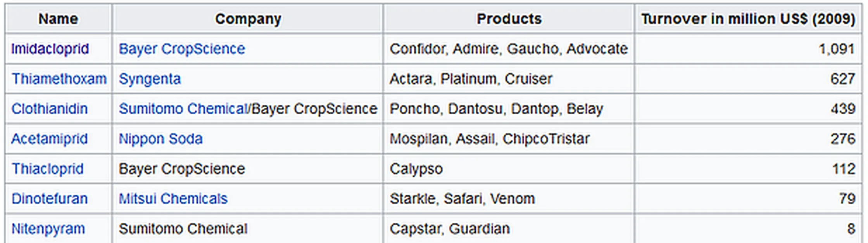The image size is (868, 243).
Task: Select the Company column header
Action: pyautogui.click(x=248, y=19)
